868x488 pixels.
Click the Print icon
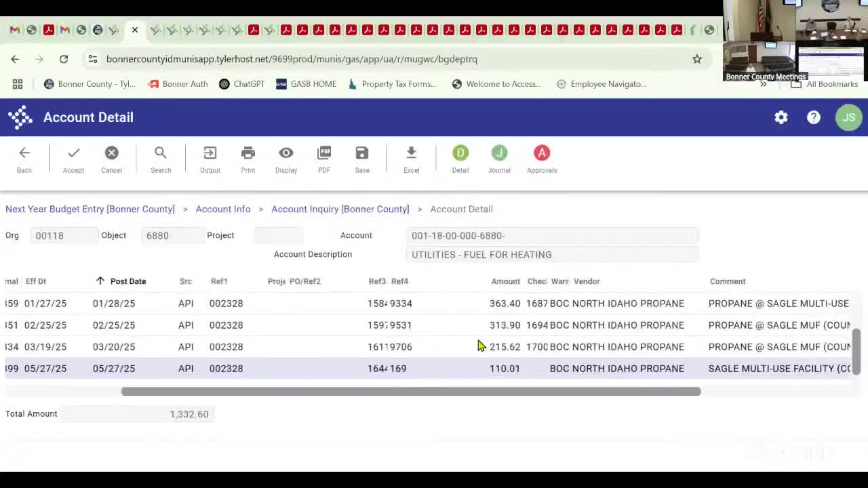click(x=248, y=154)
